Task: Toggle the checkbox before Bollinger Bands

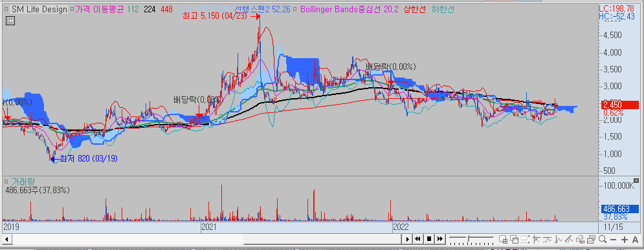Action: click(296, 9)
